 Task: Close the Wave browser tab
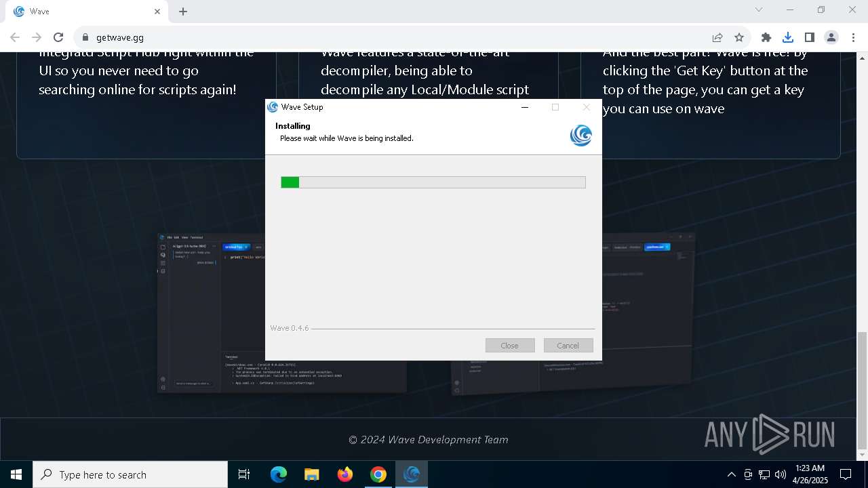point(157,12)
